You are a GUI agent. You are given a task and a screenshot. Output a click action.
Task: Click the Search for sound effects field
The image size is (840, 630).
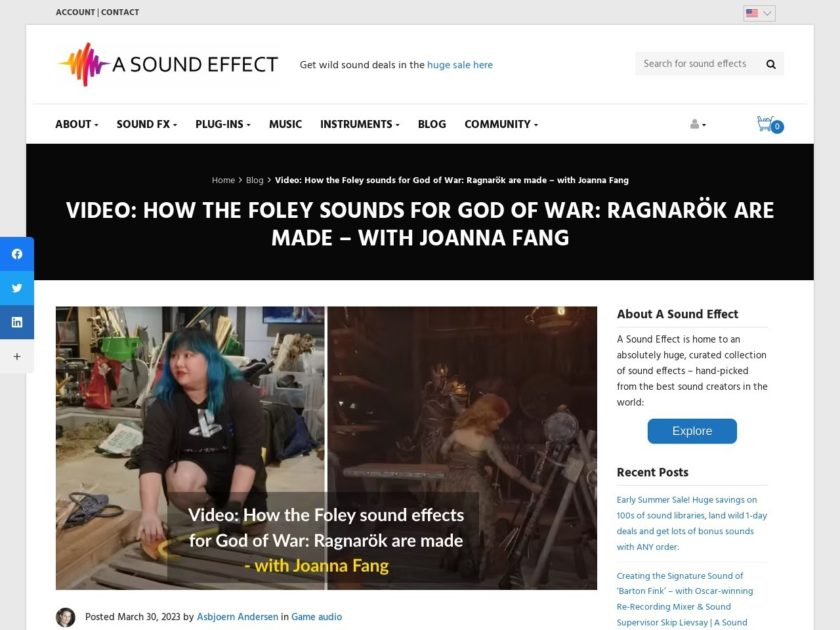click(x=699, y=64)
